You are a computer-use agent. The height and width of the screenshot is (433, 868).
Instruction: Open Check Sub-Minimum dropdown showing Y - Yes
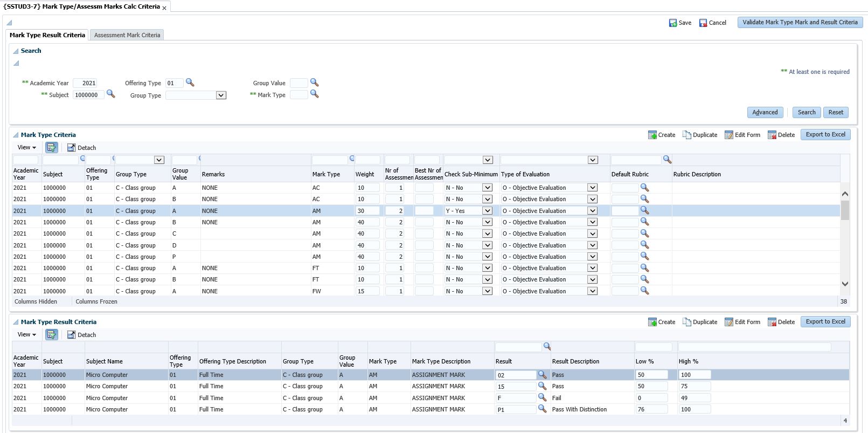click(487, 211)
